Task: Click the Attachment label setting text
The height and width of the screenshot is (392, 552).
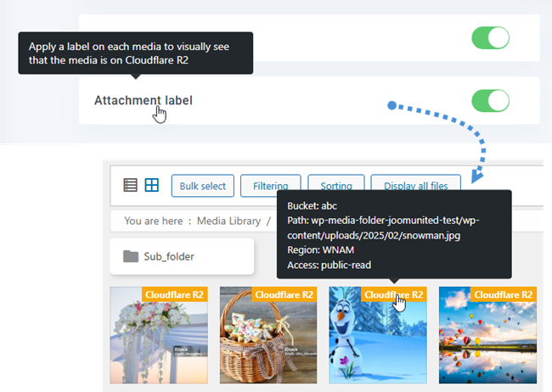Action: coord(144,100)
